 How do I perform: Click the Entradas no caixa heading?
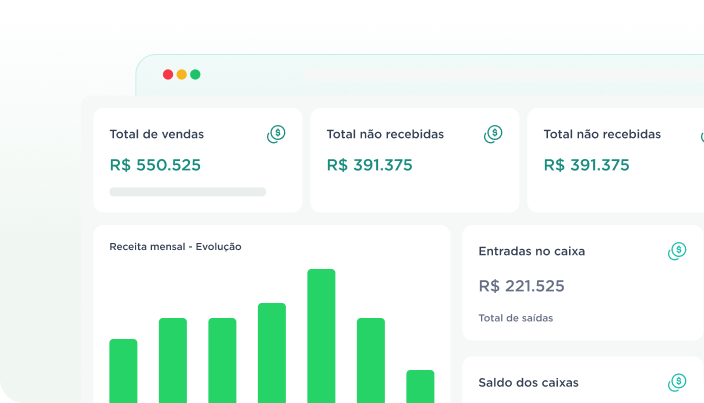(532, 251)
